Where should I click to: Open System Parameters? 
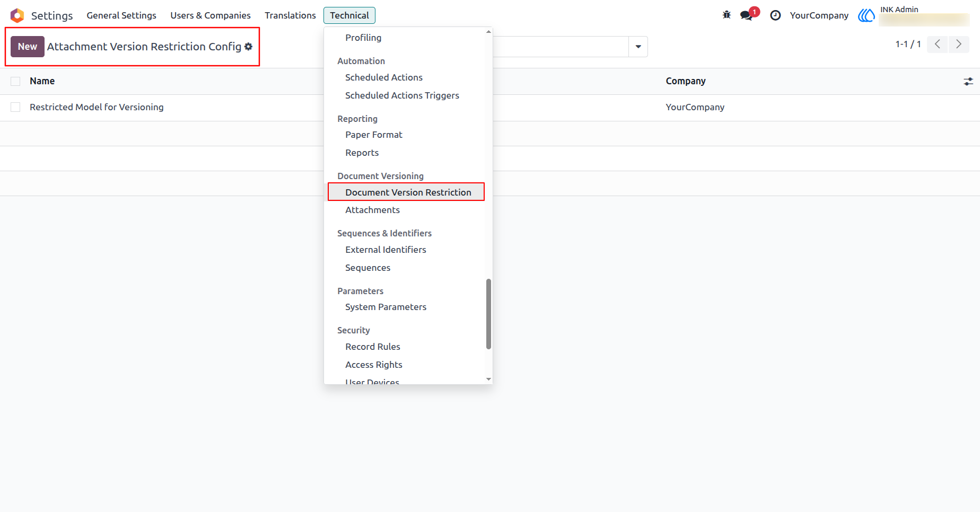pos(386,307)
